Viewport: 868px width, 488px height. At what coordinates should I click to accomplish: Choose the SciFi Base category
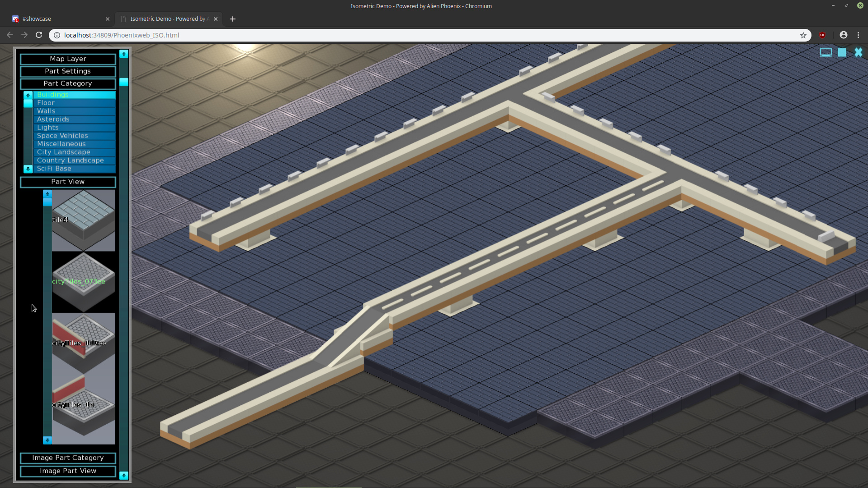pos(75,169)
